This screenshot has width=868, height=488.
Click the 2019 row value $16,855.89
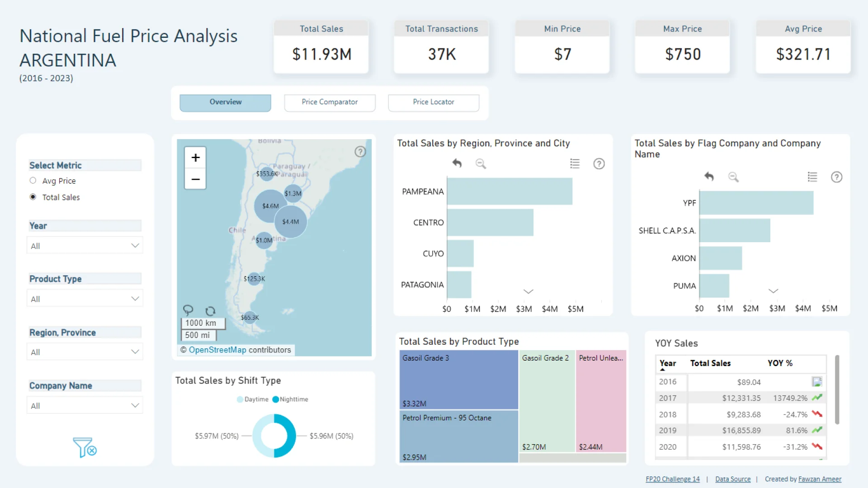pyautogui.click(x=741, y=431)
